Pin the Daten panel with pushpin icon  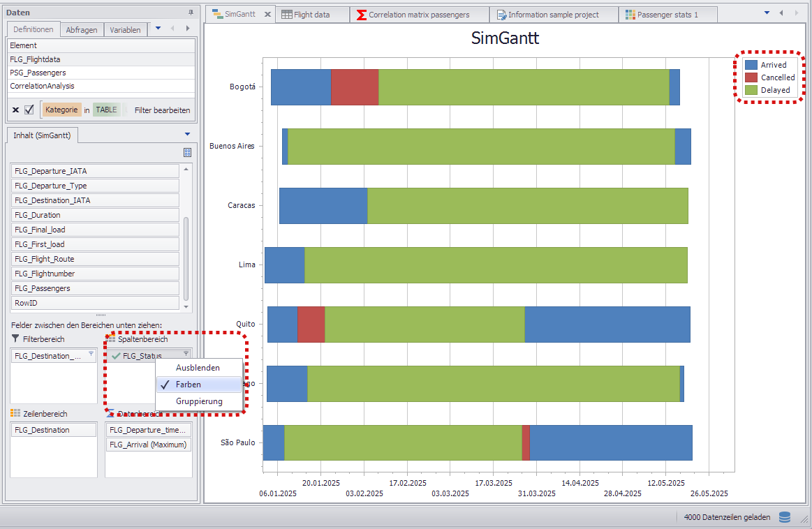pos(191,13)
